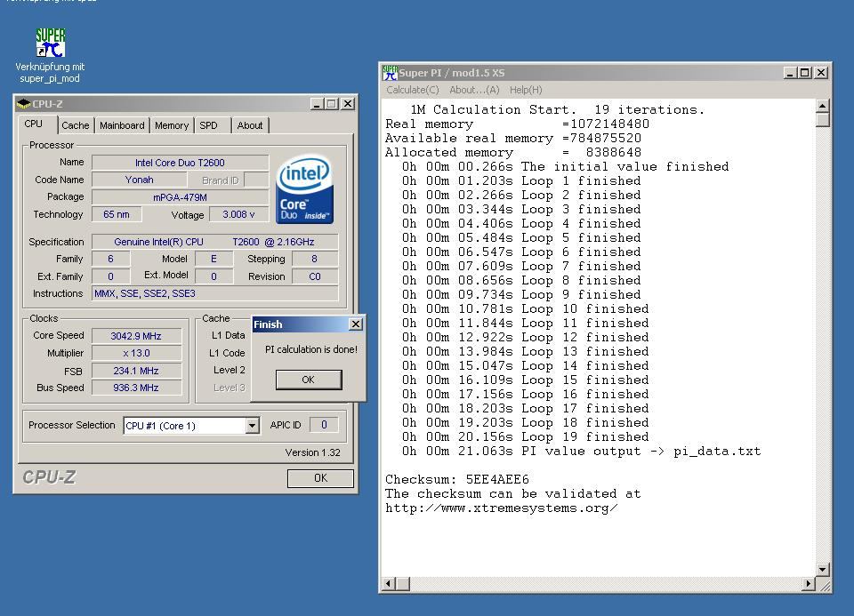Click the Instructions field MMX, SSE, SSE2, SSE3
This screenshot has width=854, height=616.
(x=214, y=293)
